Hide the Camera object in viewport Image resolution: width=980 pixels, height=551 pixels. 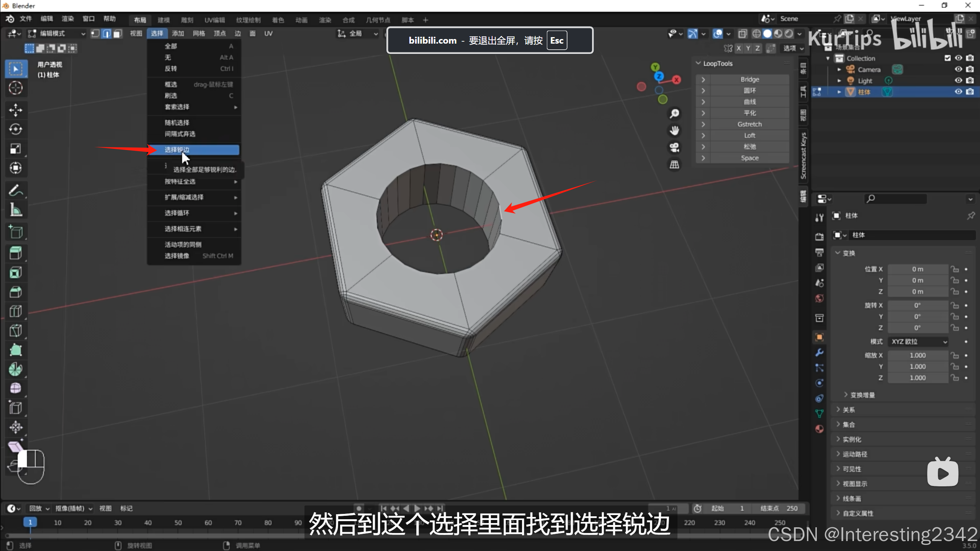958,69
